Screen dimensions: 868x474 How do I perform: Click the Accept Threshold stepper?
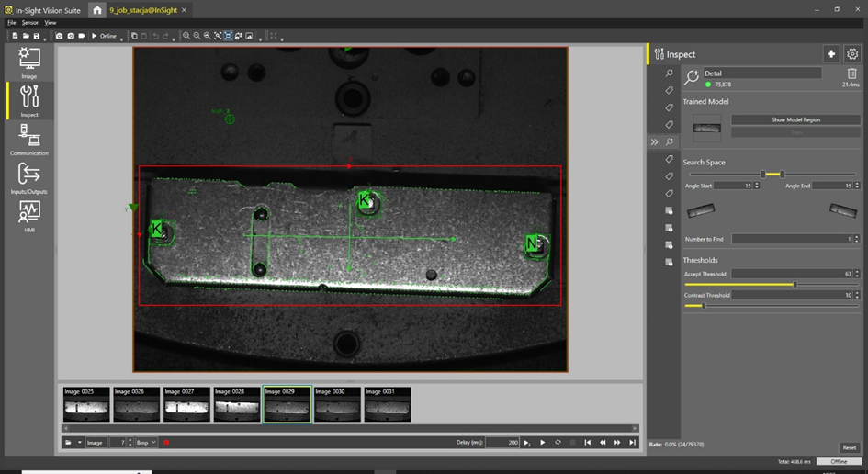[857, 274]
